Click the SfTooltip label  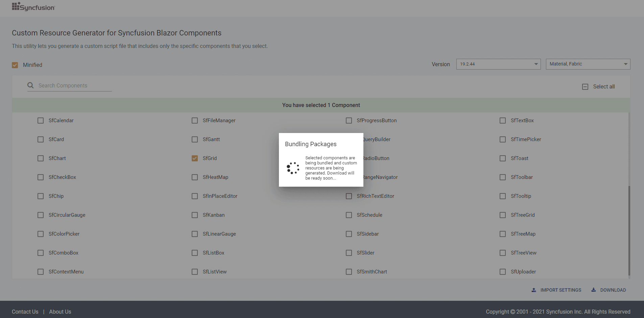coord(521,196)
